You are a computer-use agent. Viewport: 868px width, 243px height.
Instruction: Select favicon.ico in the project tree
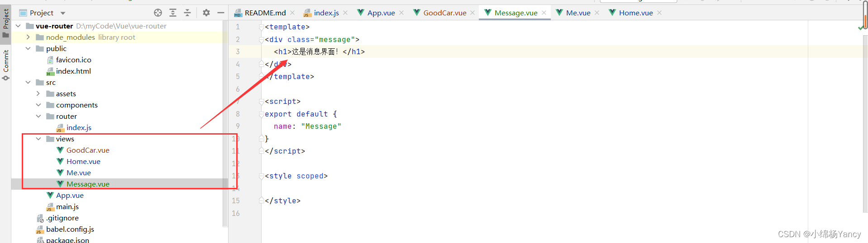pyautogui.click(x=73, y=60)
